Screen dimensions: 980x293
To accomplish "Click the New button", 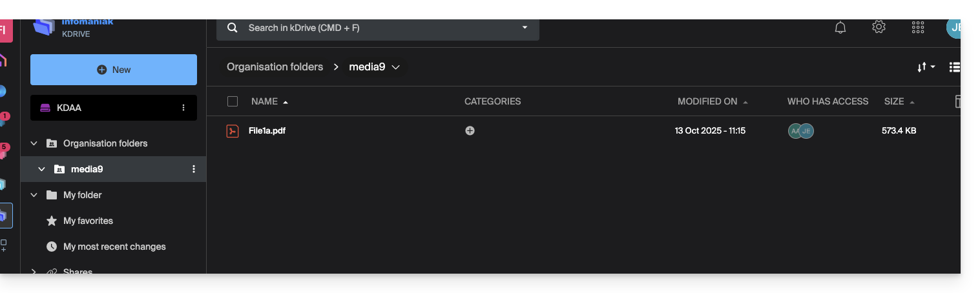I will pos(114,70).
